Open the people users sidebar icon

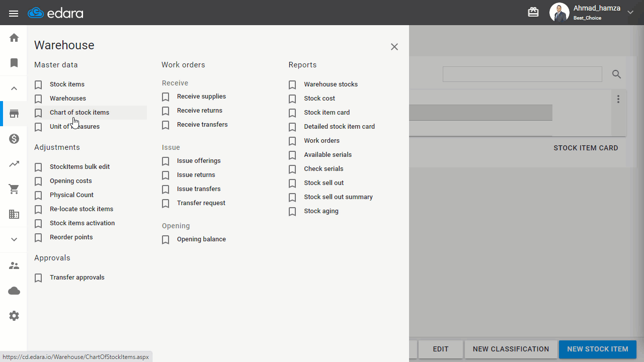point(14,265)
